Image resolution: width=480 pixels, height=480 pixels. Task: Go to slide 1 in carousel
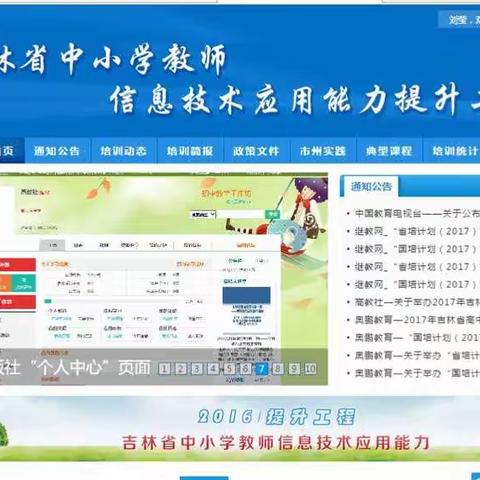pos(164,369)
